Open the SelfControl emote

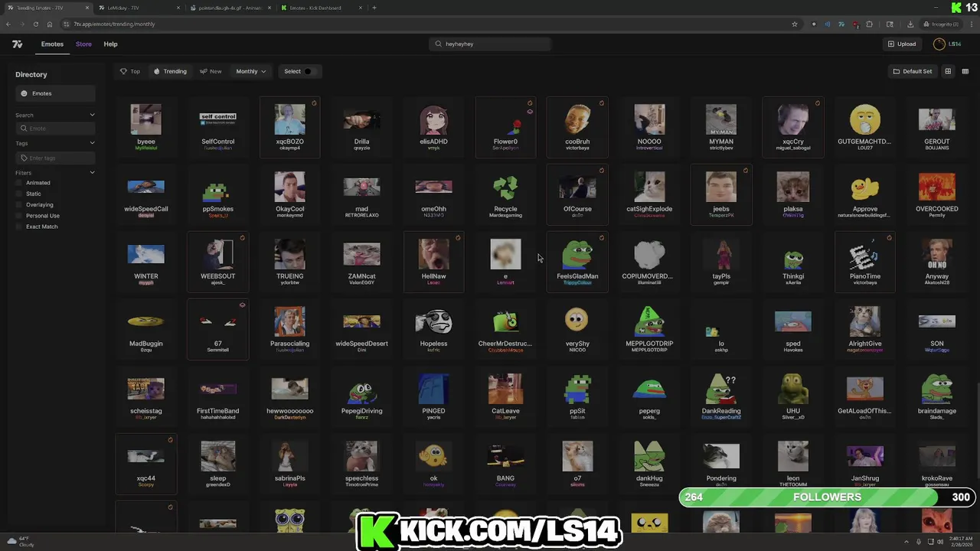[x=217, y=127]
